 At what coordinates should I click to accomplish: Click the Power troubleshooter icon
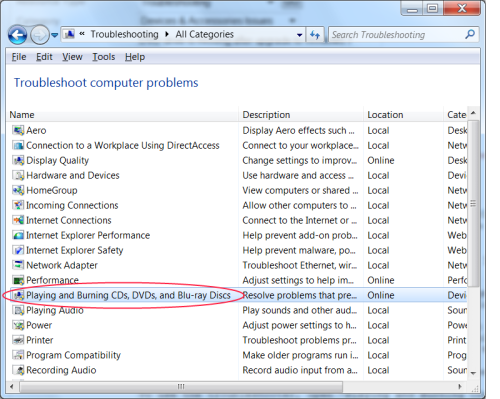[x=18, y=325]
